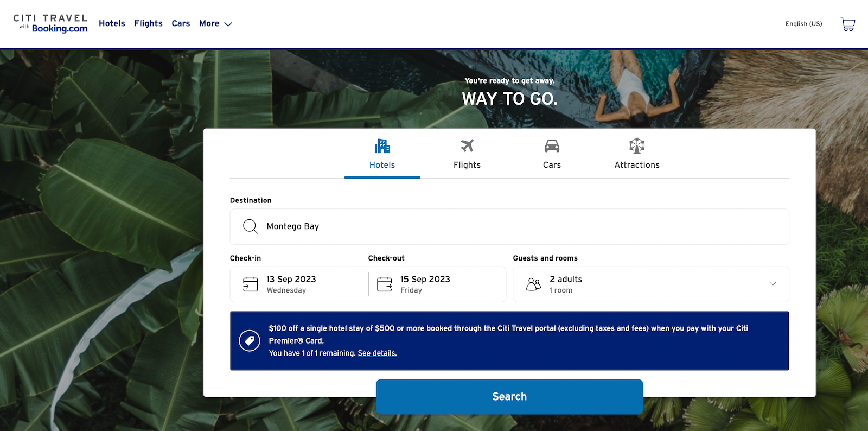This screenshot has height=431, width=868.
Task: Click the promo tag icon in banner
Action: 250,341
